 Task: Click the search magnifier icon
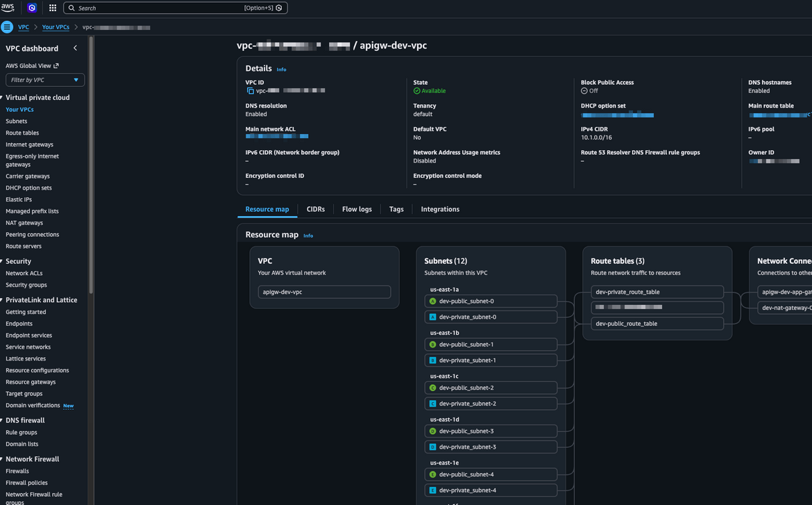(71, 8)
